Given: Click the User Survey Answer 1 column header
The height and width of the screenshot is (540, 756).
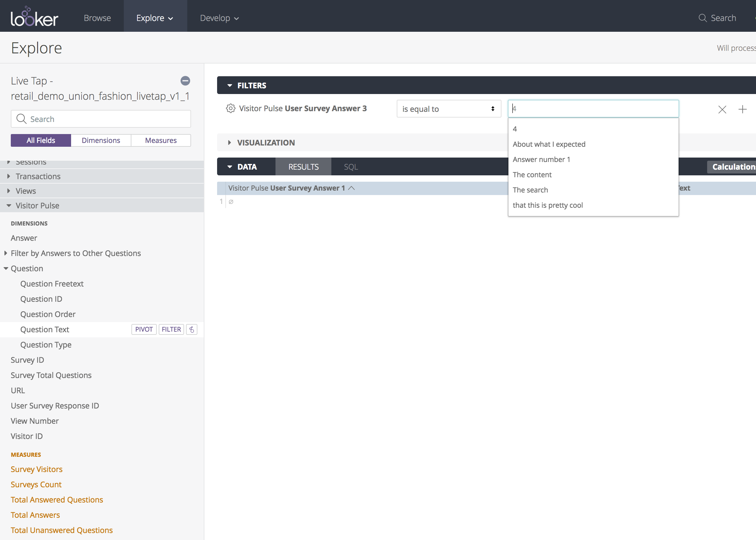Looking at the screenshot, I should [x=287, y=188].
